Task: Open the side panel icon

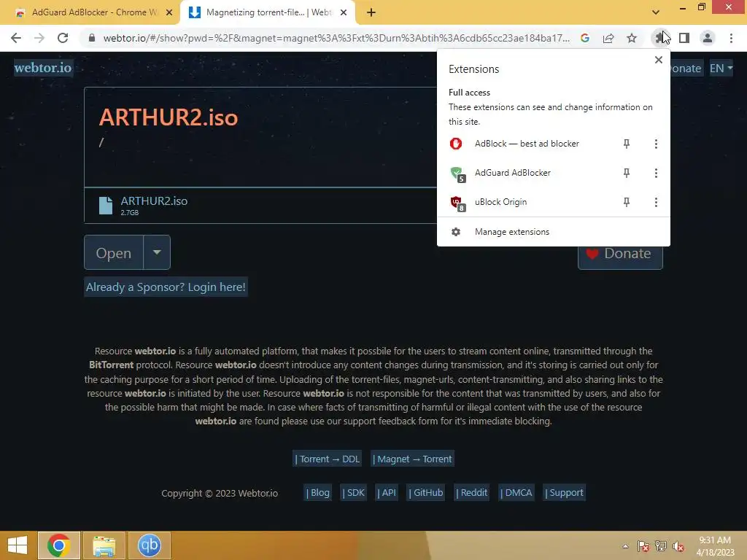Action: pos(684,38)
